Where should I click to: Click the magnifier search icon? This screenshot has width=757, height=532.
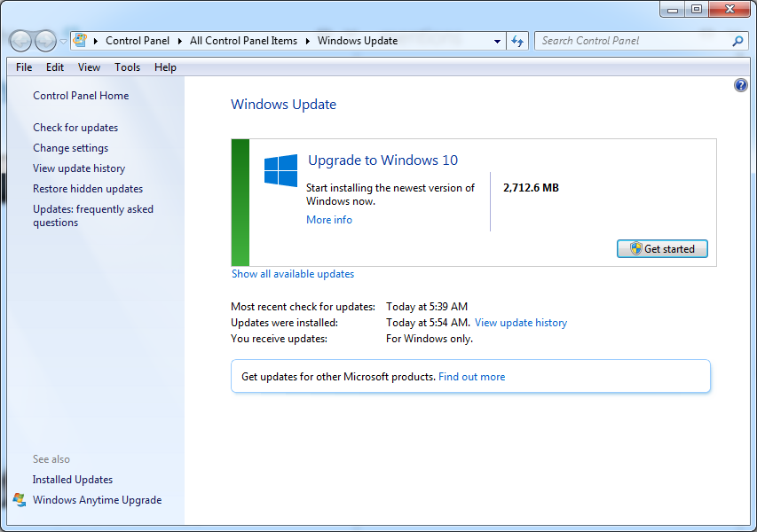pos(737,41)
